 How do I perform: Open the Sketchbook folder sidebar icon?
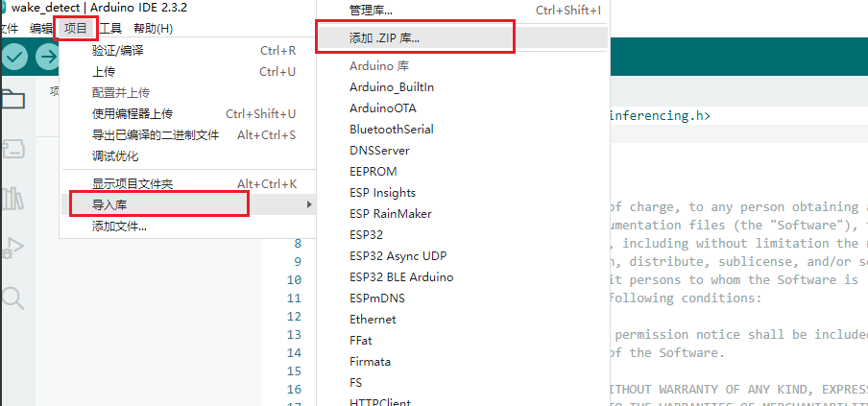(13, 99)
